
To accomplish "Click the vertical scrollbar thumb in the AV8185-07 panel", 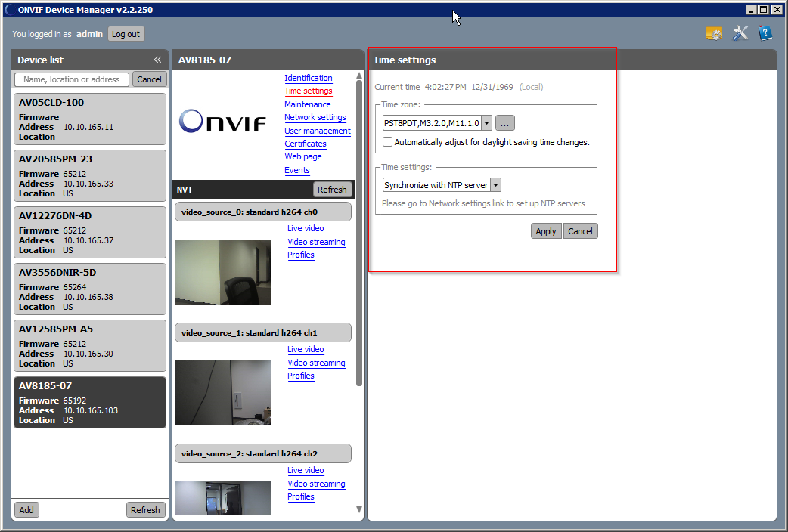I will tap(358, 233).
